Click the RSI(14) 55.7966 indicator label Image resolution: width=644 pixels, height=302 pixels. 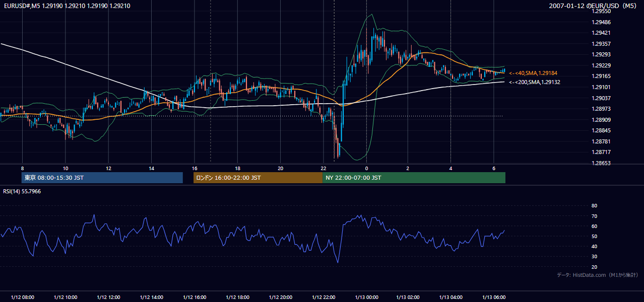(x=22, y=191)
